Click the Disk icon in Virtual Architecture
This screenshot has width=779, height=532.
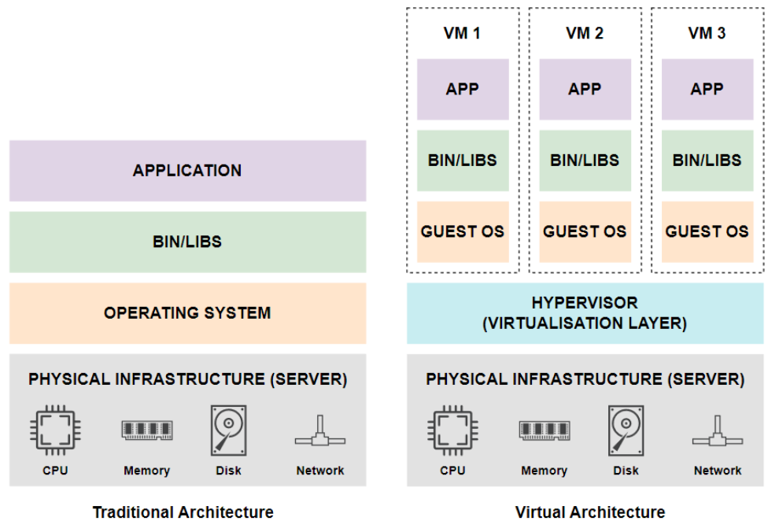(626, 430)
